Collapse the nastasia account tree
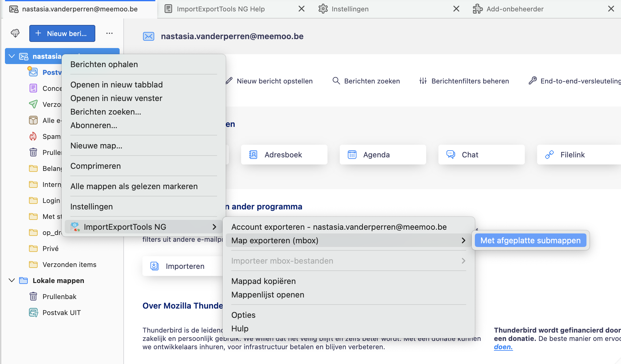 (x=12, y=56)
